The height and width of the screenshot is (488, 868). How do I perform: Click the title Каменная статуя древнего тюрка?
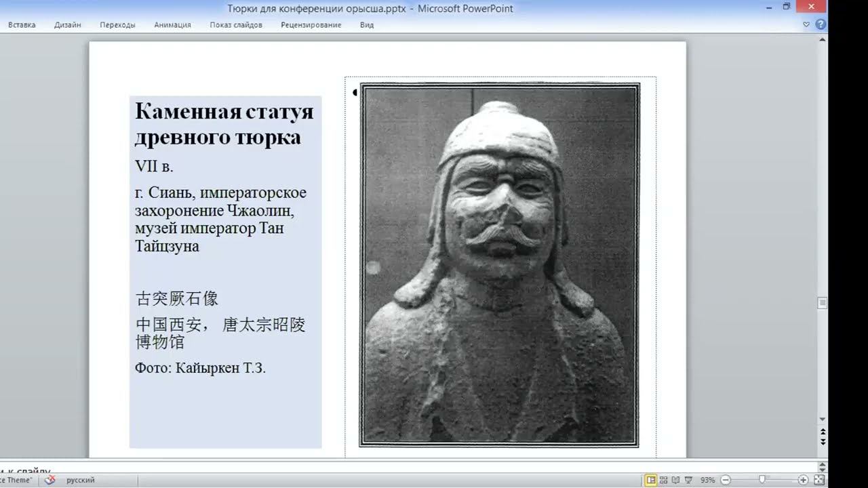(x=224, y=124)
